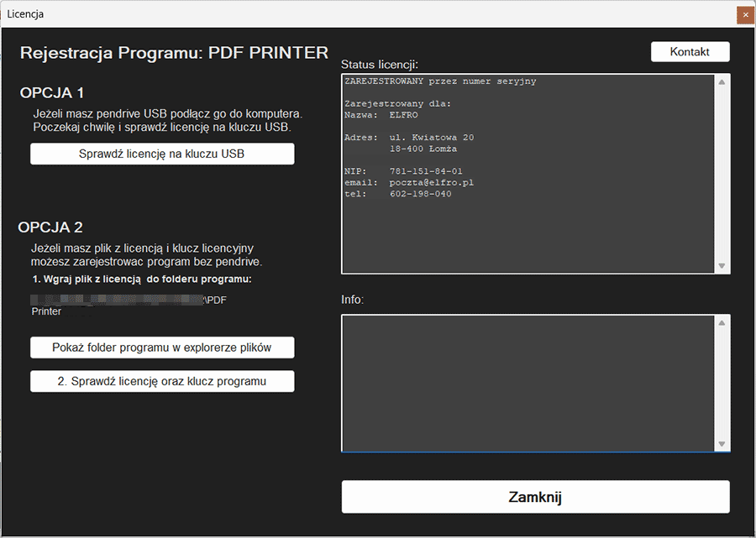Close the Licencja window with X
The width and height of the screenshot is (756, 538).
coord(744,14)
